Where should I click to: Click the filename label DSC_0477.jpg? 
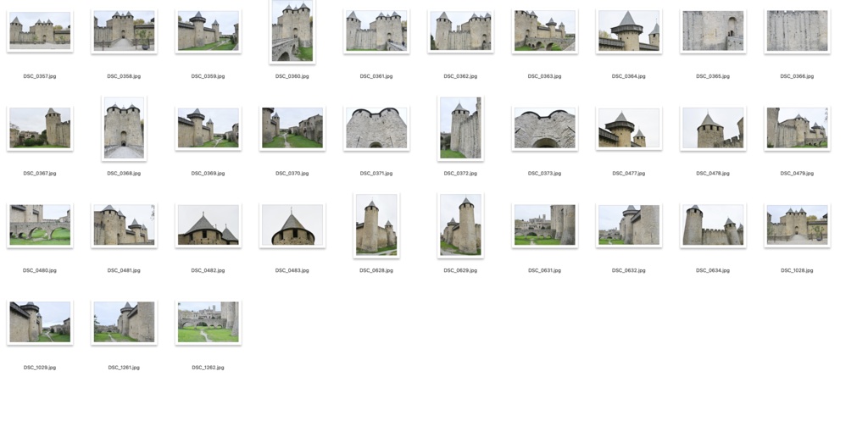(629, 173)
